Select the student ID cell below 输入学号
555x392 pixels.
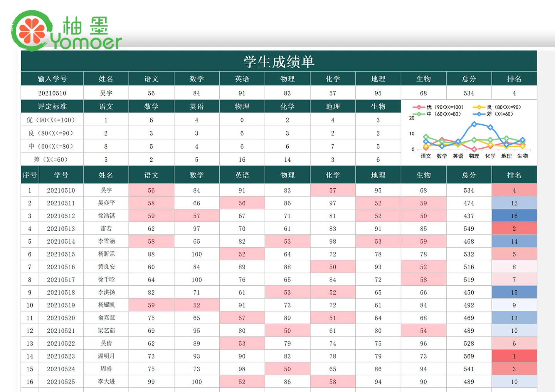(52, 93)
